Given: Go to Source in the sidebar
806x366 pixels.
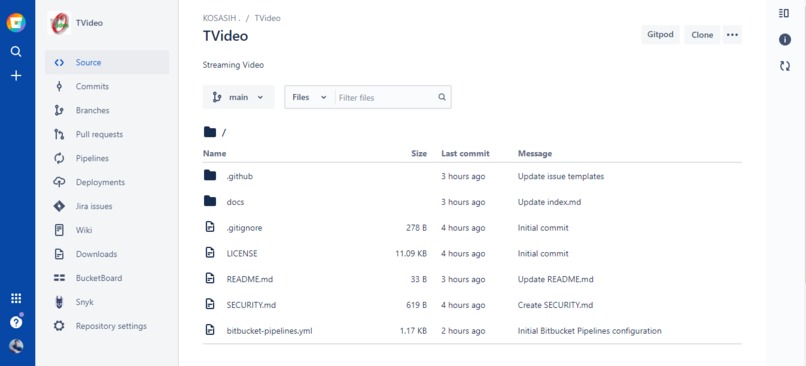Looking at the screenshot, I should tap(107, 63).
